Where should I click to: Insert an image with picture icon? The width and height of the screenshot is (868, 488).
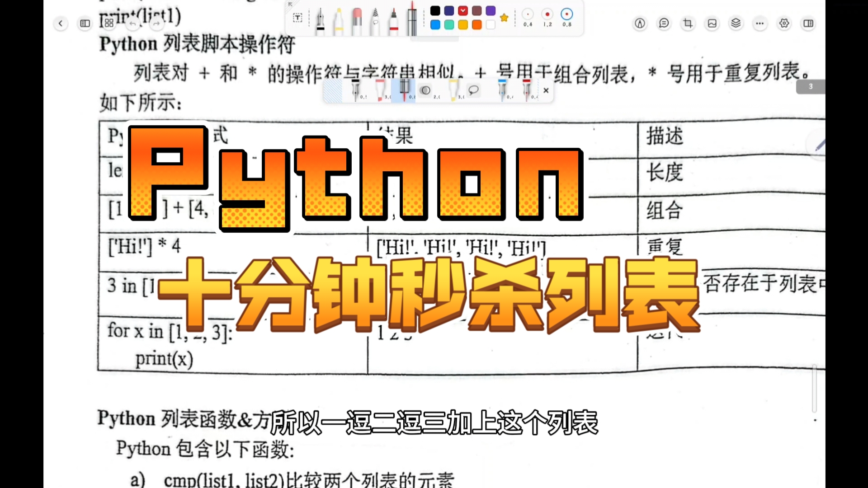pos(712,23)
